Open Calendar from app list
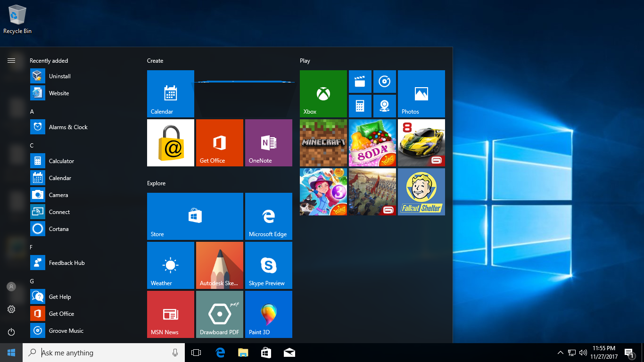 pyautogui.click(x=84, y=178)
